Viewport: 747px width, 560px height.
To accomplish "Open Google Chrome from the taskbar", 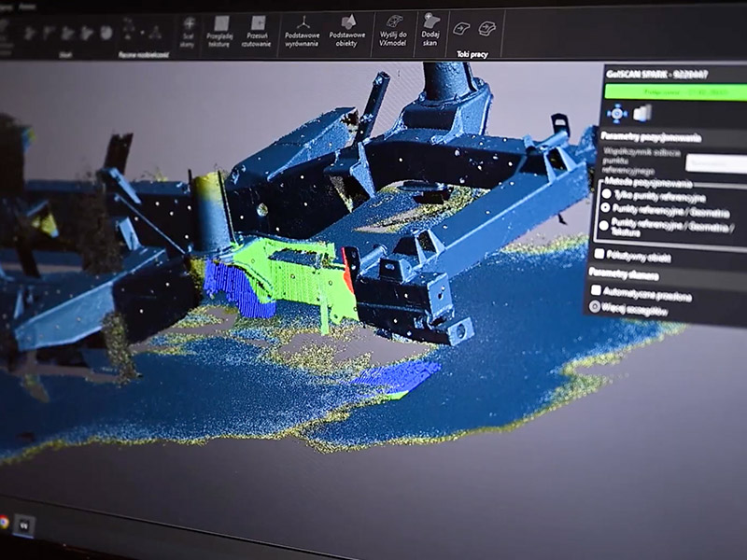I will click(5, 523).
